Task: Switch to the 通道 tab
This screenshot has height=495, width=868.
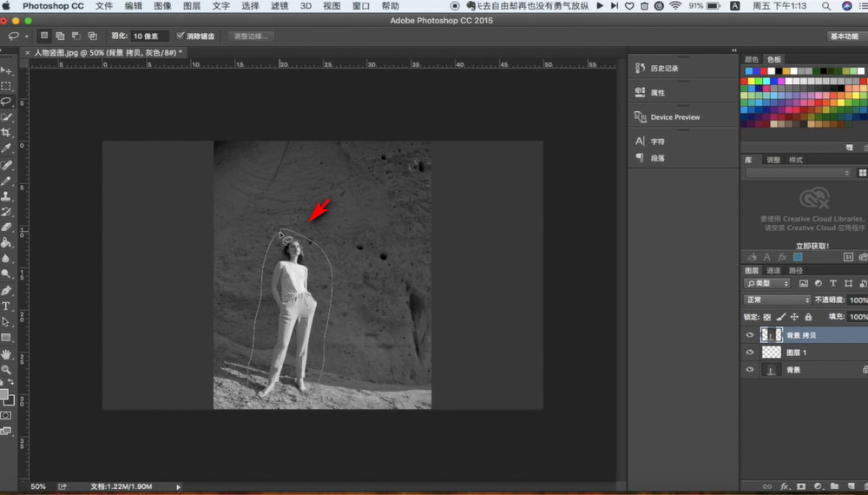Action: [773, 270]
